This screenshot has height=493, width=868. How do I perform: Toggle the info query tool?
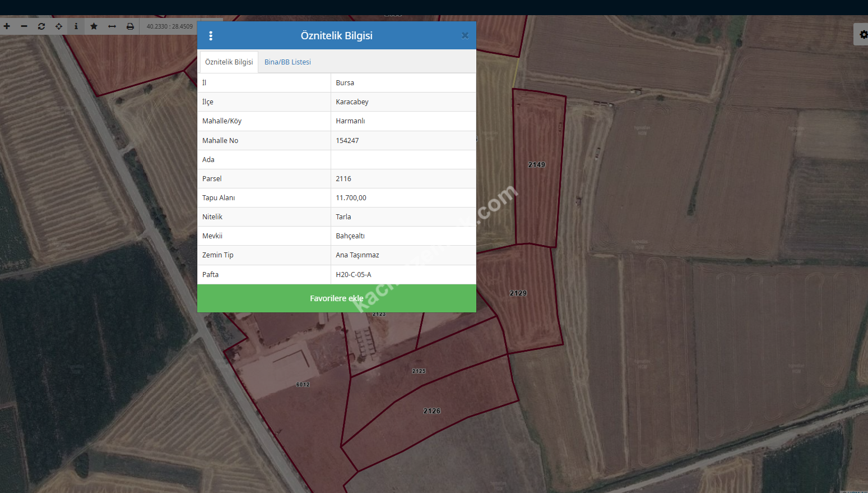[x=76, y=26]
